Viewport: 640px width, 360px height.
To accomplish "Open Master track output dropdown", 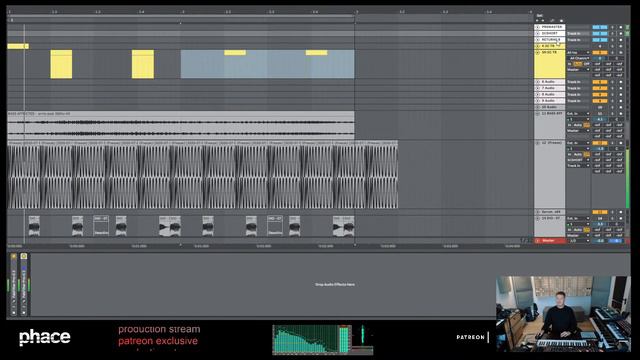I will [578, 241].
